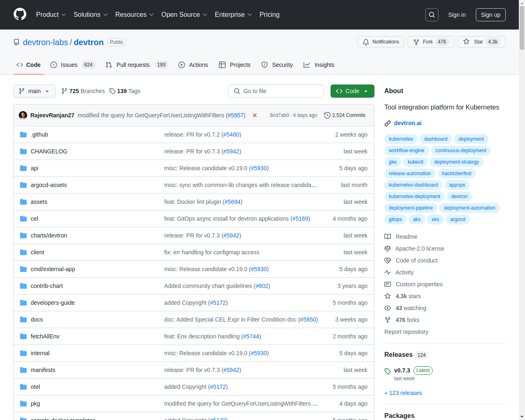Viewport: 525px width, 420px height.
Task: Switch to the Pull requests tab
Action: click(137, 65)
